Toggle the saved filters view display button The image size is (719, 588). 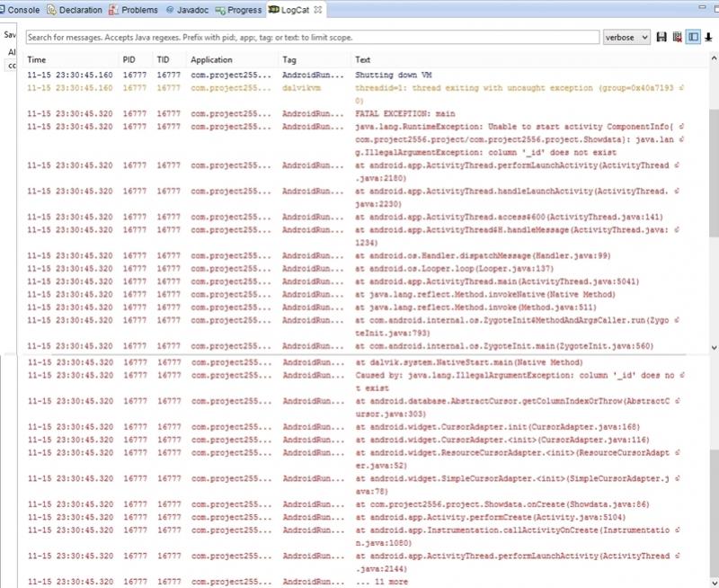tap(693, 37)
